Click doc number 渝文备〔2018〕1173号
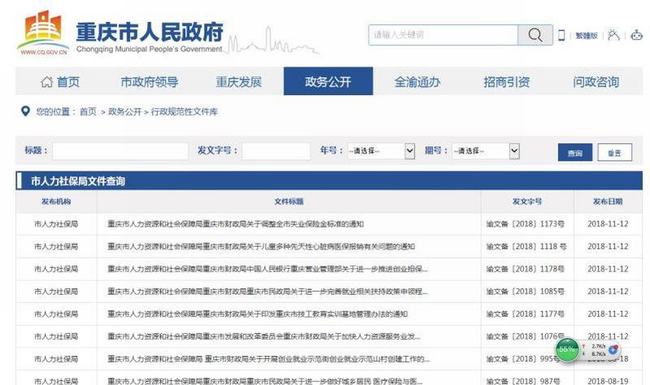650x385 pixels. [x=525, y=224]
